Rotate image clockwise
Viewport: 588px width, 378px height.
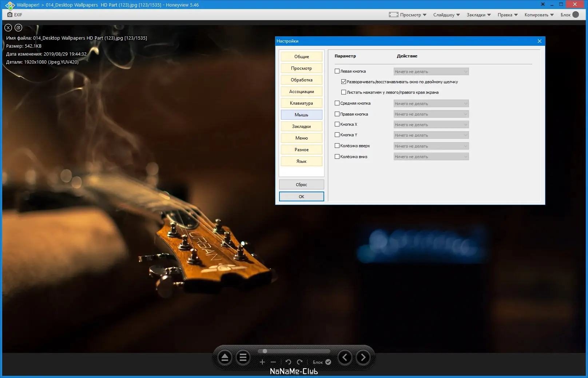tap(299, 362)
